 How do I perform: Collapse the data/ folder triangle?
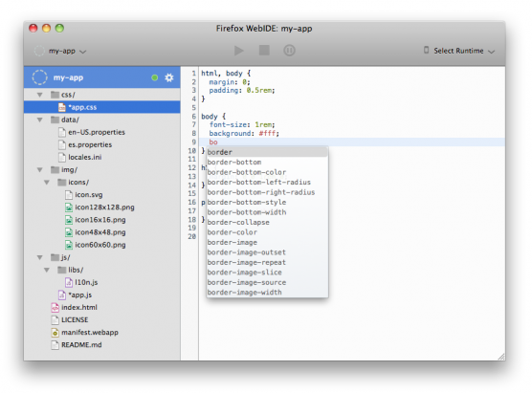(40, 120)
